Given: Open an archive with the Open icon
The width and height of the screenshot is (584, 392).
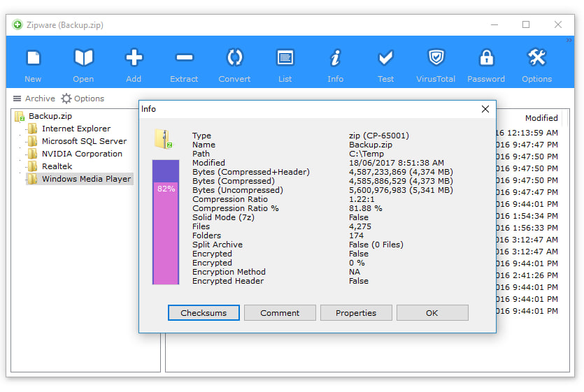Looking at the screenshot, I should tap(83, 58).
